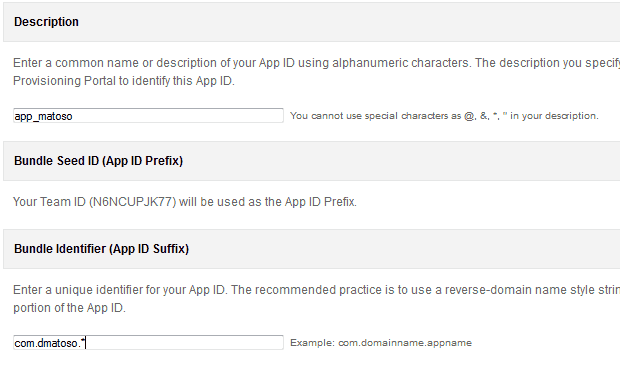Click empty area inside the bundle identifier box
620x377 pixels.
pos(185,343)
